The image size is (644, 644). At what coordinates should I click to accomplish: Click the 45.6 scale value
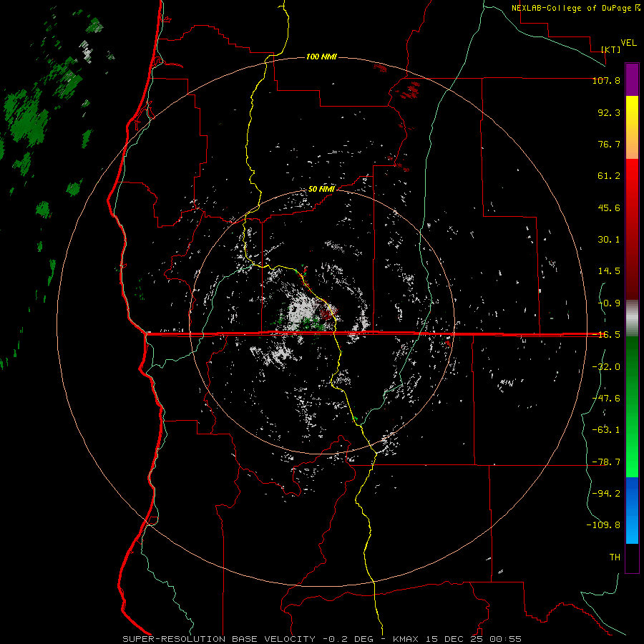tap(609, 208)
